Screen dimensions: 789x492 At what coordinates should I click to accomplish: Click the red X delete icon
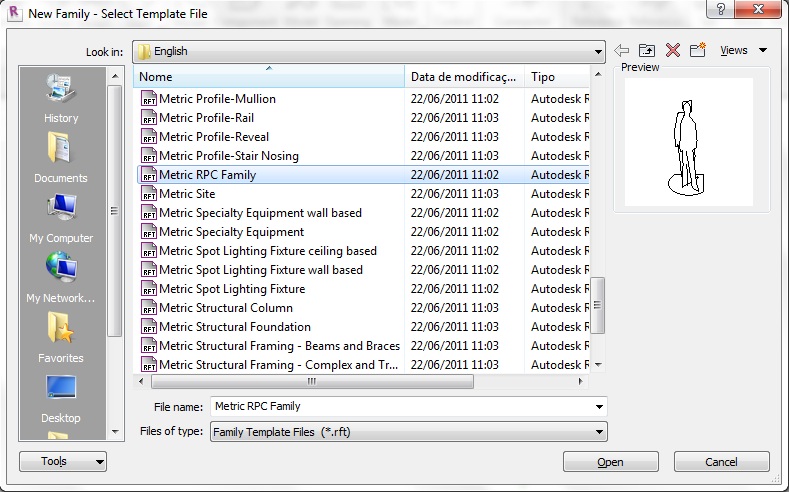[x=673, y=50]
